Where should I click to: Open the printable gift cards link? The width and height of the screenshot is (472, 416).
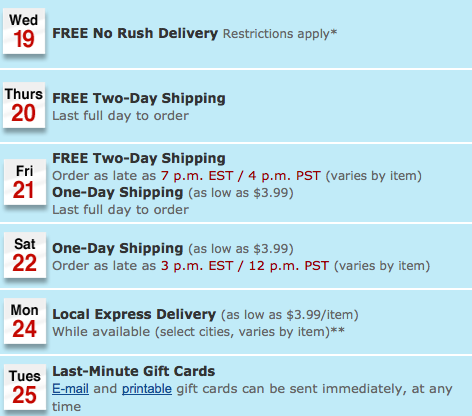coord(147,389)
